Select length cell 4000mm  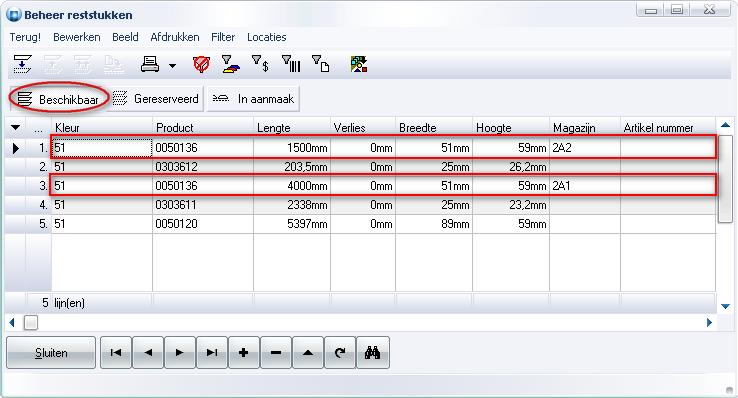point(292,186)
